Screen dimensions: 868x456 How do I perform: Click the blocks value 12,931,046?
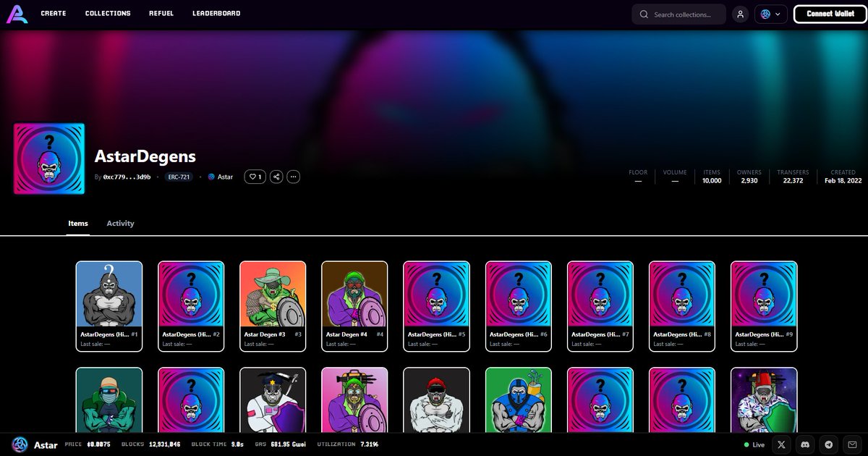pos(166,444)
